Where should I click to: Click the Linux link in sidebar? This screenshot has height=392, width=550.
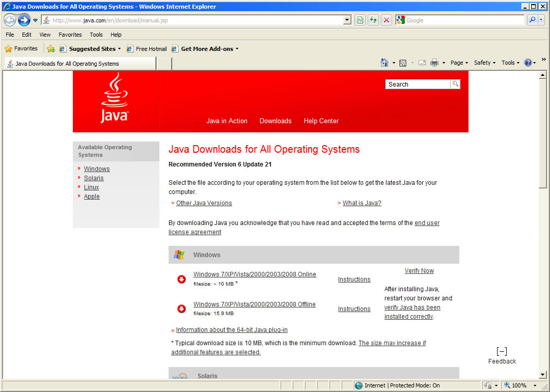91,187
